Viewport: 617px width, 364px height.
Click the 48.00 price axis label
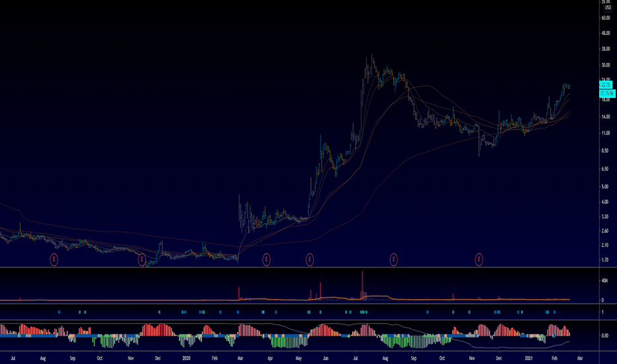[x=605, y=34]
